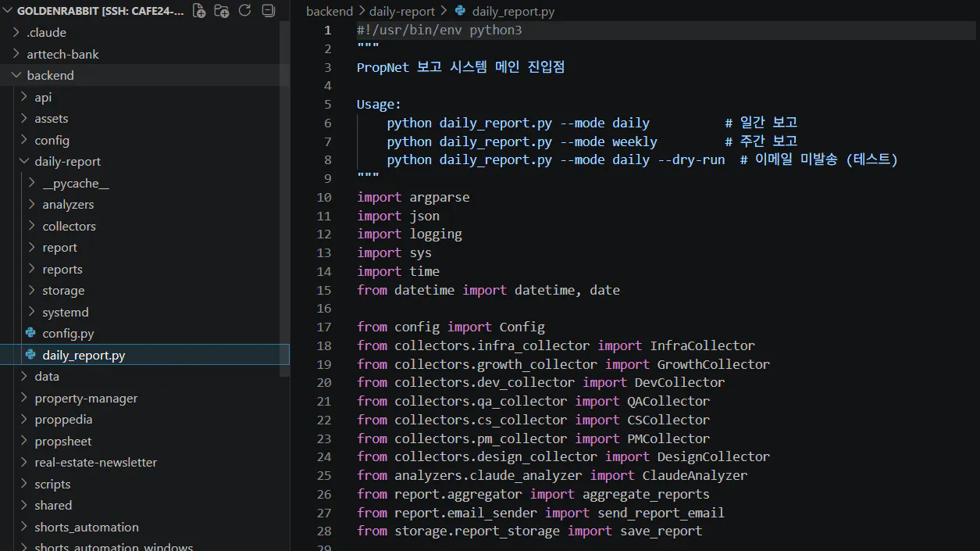Image resolution: width=980 pixels, height=551 pixels.
Task: Click 'send_report_email' on line 27
Action: (661, 513)
